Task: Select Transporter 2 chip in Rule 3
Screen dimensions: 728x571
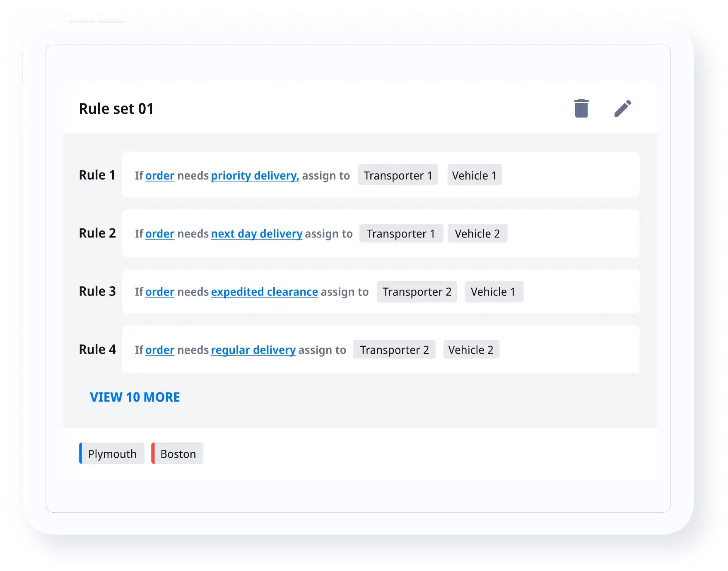Action: coord(417,292)
